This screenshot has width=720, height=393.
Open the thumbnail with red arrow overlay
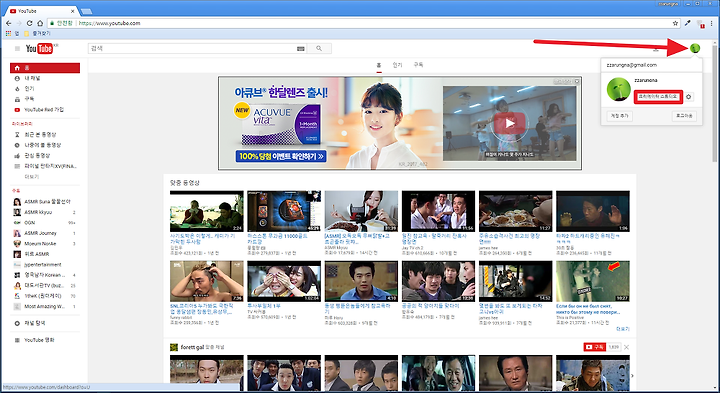coord(593,281)
